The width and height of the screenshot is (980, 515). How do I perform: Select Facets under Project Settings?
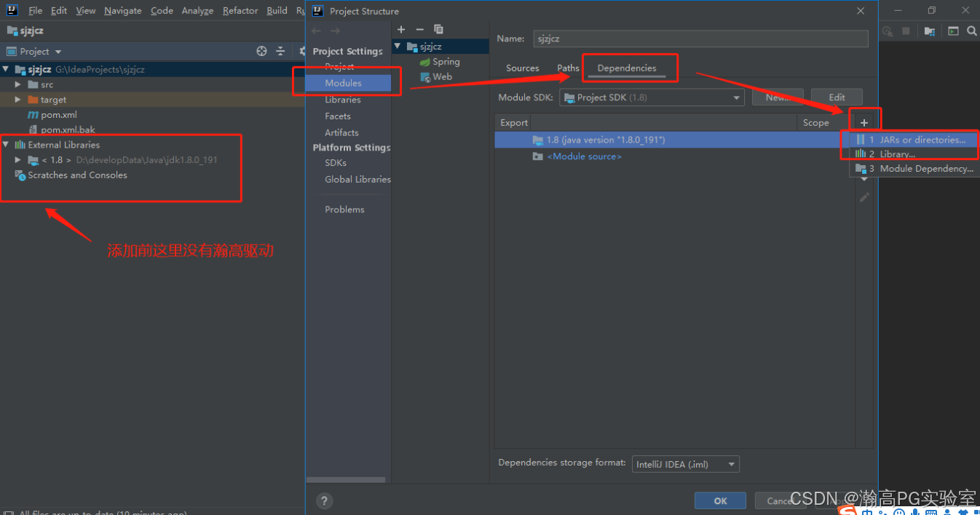tap(338, 116)
